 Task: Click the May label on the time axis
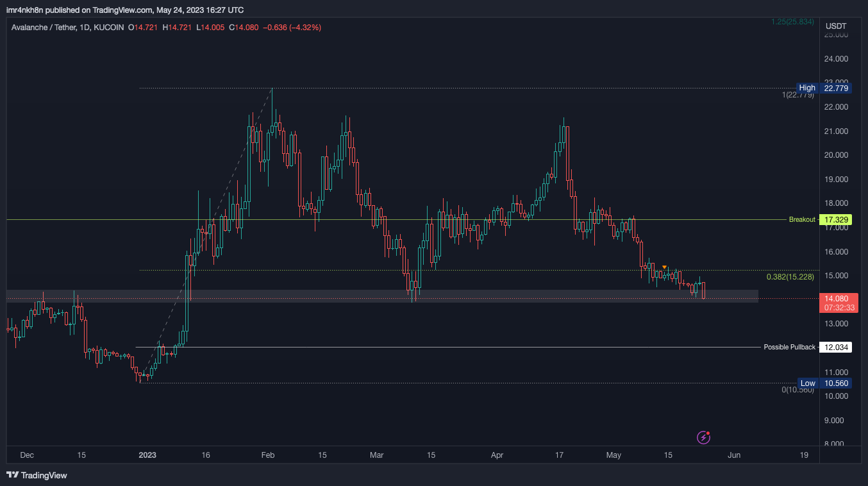[613, 455]
